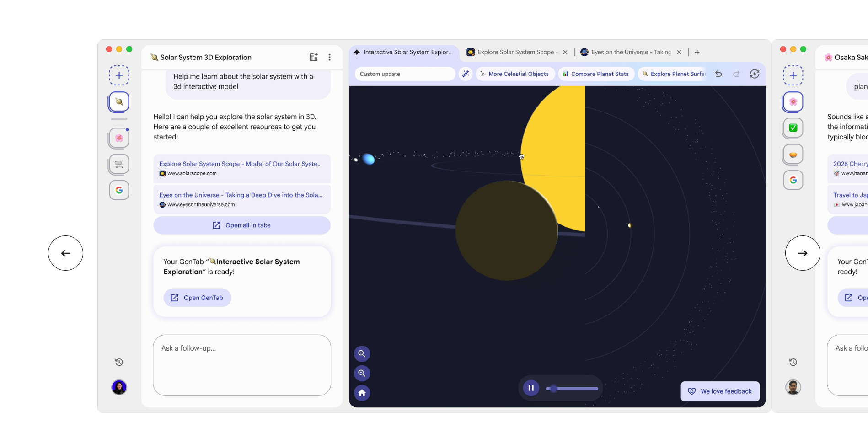Image resolution: width=868 pixels, height=422 pixels.
Task: Switch to Eyes on the Universe tab
Action: tap(630, 52)
